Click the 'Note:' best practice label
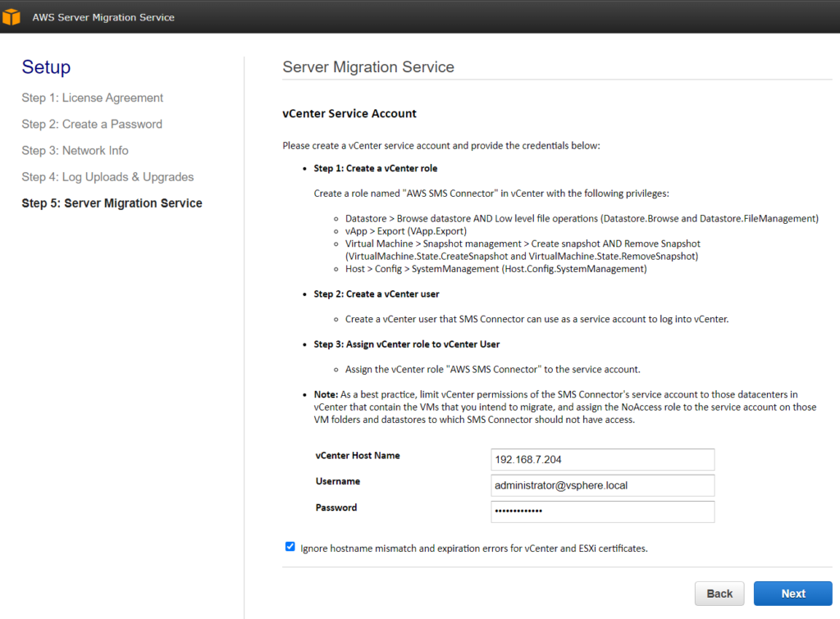Screen dimensions: 840x619 [x=326, y=394]
